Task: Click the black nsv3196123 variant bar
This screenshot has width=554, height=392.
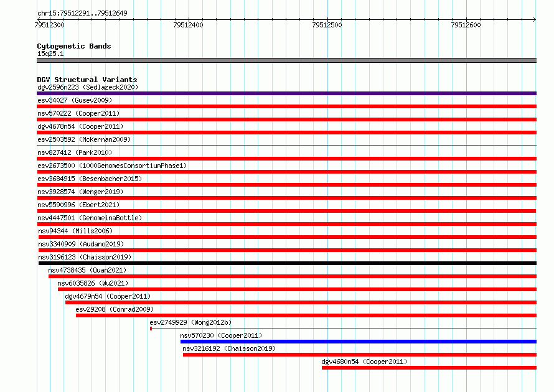Action: [287, 263]
